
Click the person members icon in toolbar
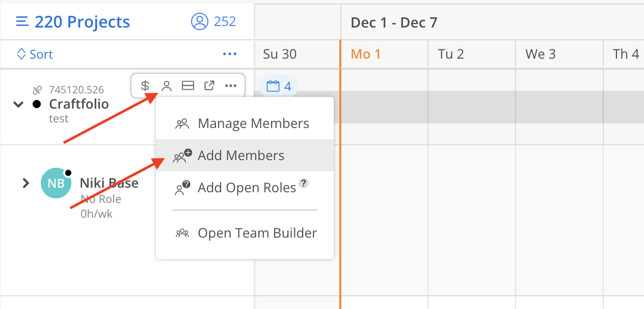click(x=166, y=86)
